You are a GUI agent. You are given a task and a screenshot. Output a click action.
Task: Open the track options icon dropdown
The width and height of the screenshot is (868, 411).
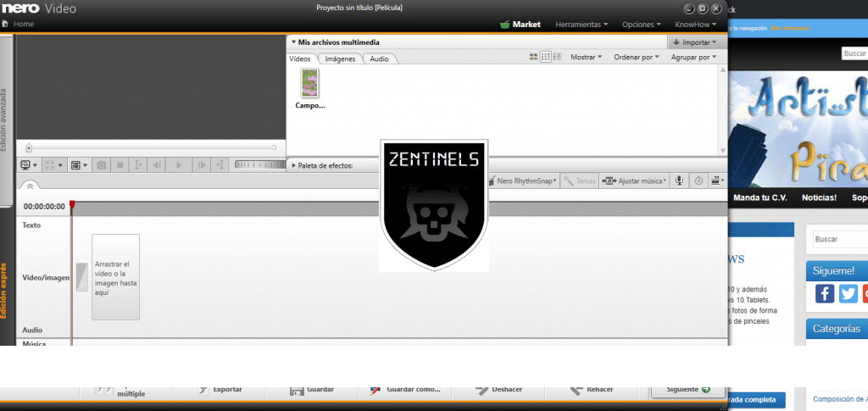tap(717, 181)
